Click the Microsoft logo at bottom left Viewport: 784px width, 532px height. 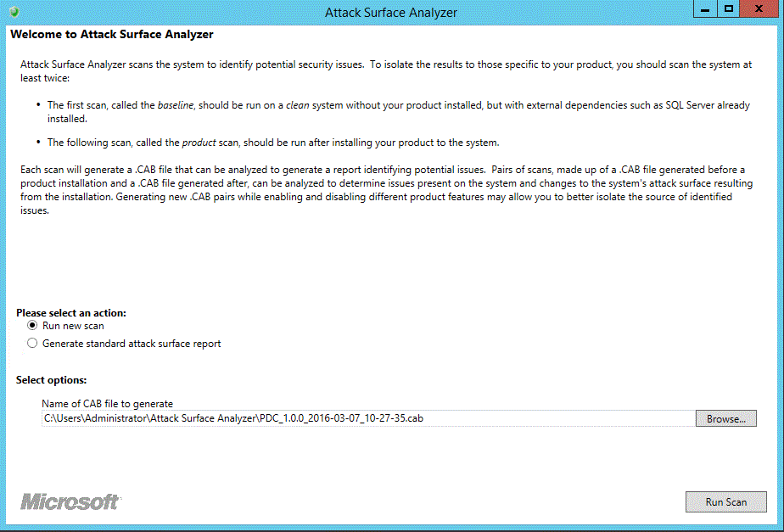pos(70,501)
